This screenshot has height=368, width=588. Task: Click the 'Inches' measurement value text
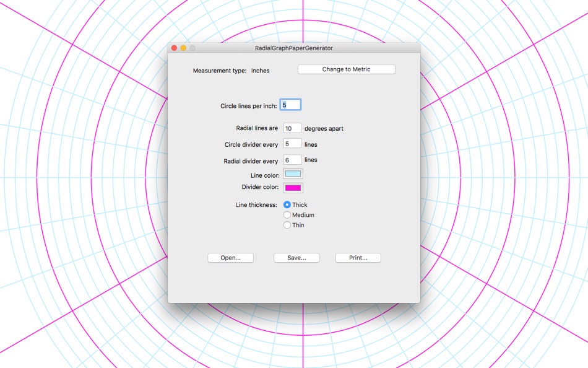(x=260, y=71)
